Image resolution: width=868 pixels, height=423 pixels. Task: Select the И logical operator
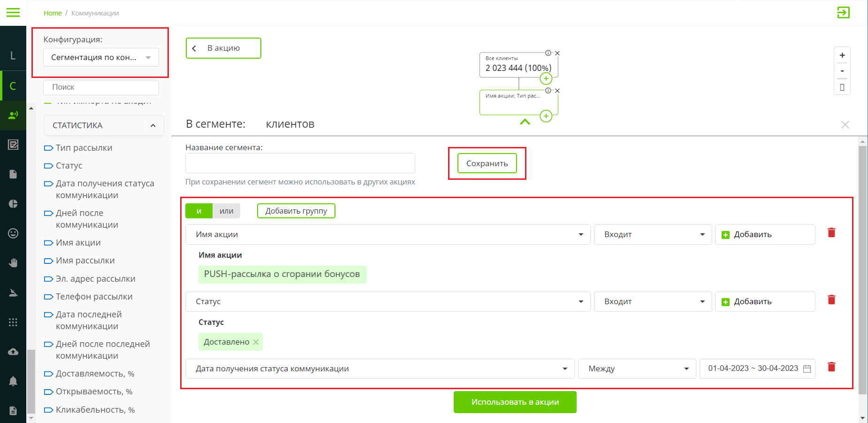click(199, 211)
